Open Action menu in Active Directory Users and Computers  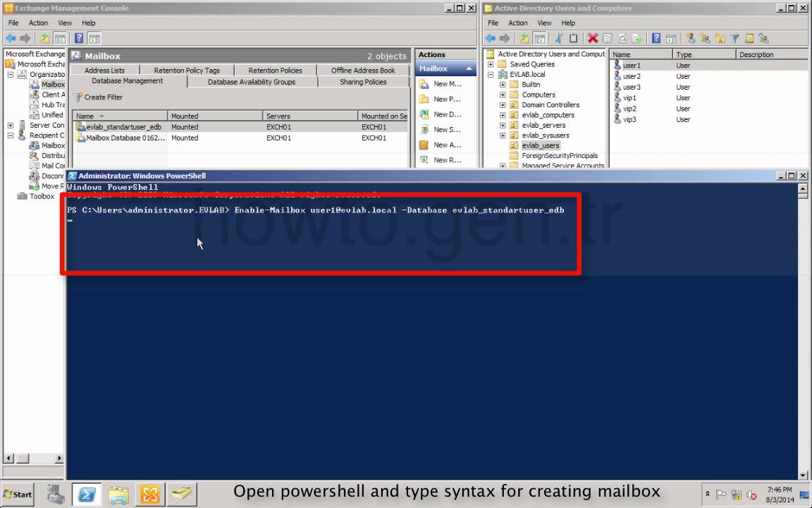(517, 23)
